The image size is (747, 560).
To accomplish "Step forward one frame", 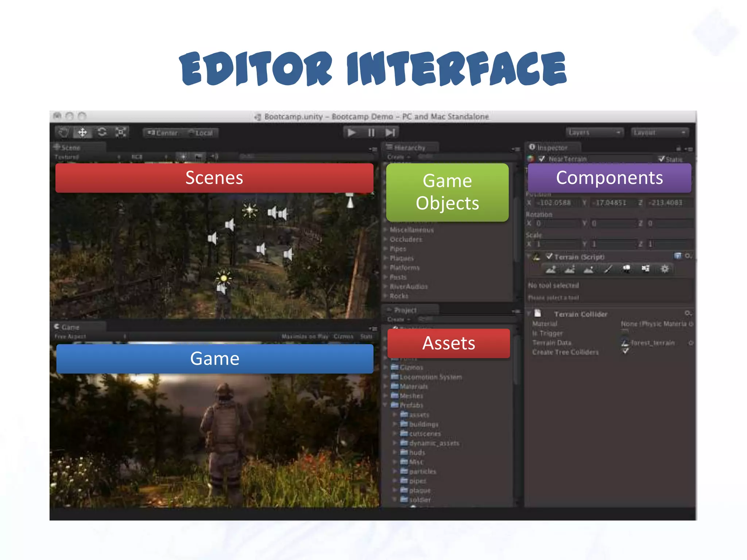I will pos(390,132).
